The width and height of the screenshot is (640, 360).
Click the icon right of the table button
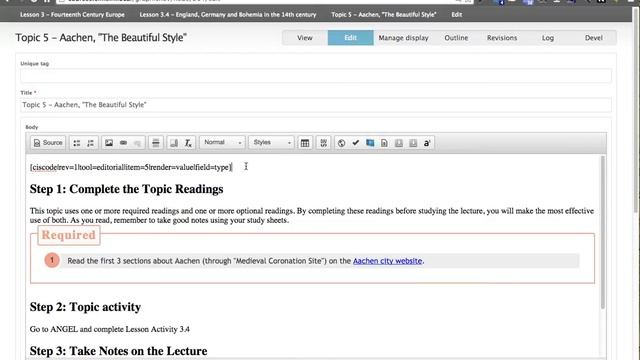[323, 143]
